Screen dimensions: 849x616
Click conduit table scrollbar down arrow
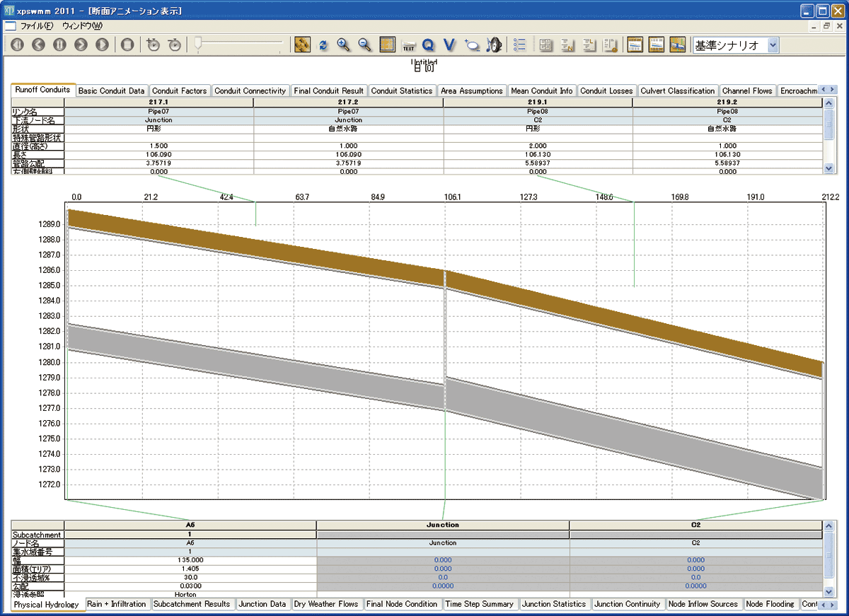pyautogui.click(x=830, y=169)
